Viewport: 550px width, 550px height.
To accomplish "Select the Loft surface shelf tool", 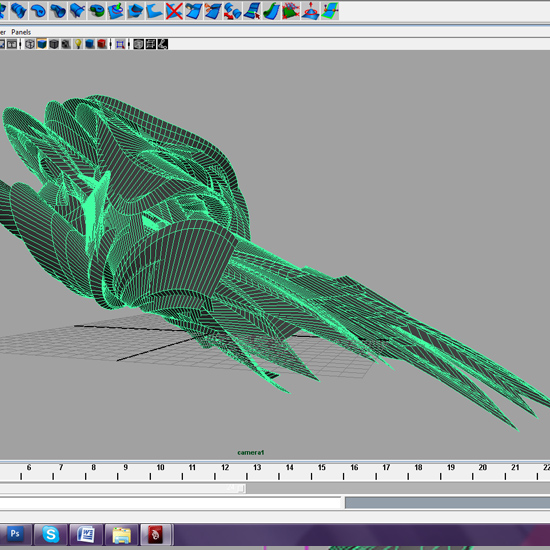I will (x=18, y=10).
